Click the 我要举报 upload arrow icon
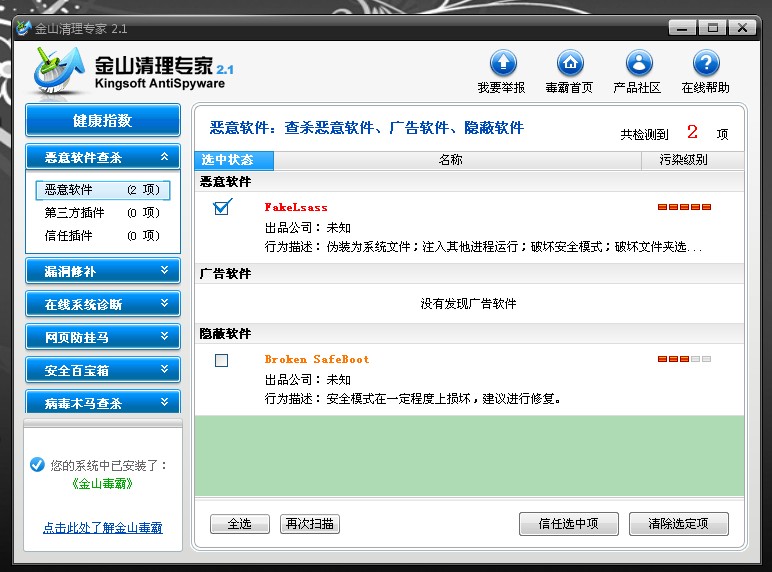Image resolution: width=772 pixels, height=572 pixels. [x=503, y=63]
